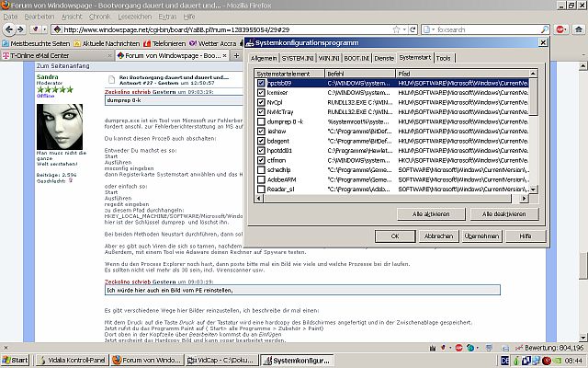This screenshot has width=588, height=368.
Task: Click the NVIDIA tray icon
Action: pyautogui.click(x=558, y=361)
